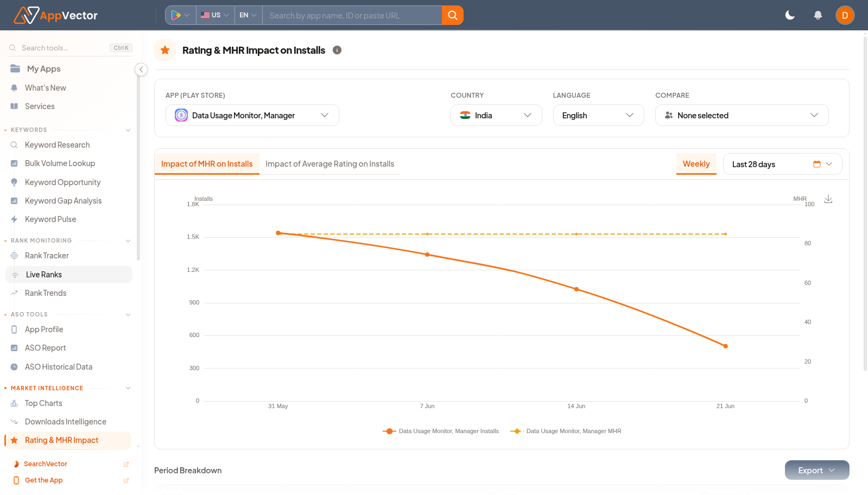Click the Get the App phone icon
Screen dimensions: 868x495
pos(16,480)
